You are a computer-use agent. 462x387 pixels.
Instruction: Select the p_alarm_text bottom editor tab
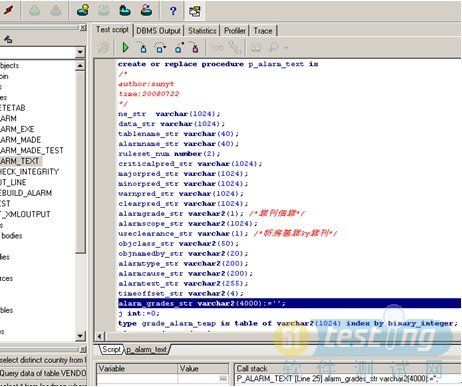tap(146, 350)
